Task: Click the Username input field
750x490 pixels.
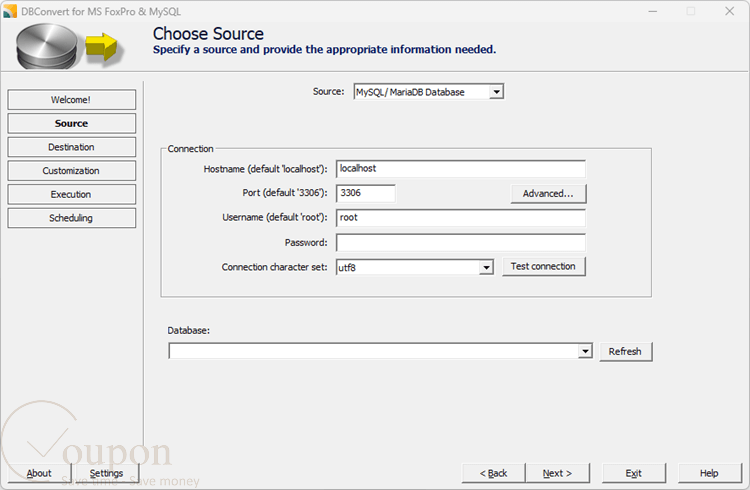Action: coord(461,218)
